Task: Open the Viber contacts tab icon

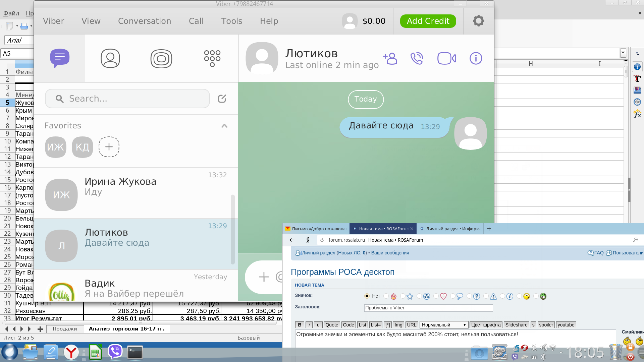Action: point(110,58)
